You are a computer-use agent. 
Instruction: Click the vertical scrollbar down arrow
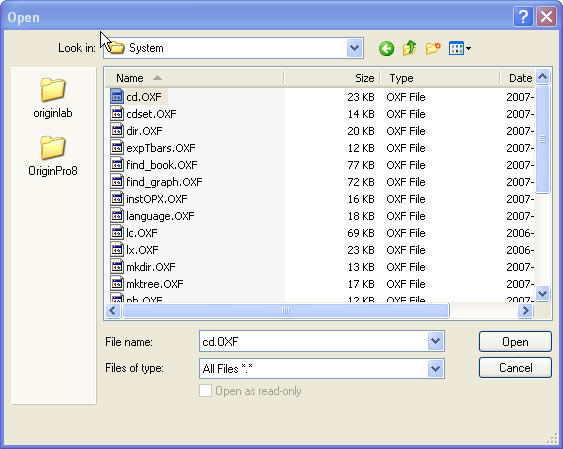543,293
